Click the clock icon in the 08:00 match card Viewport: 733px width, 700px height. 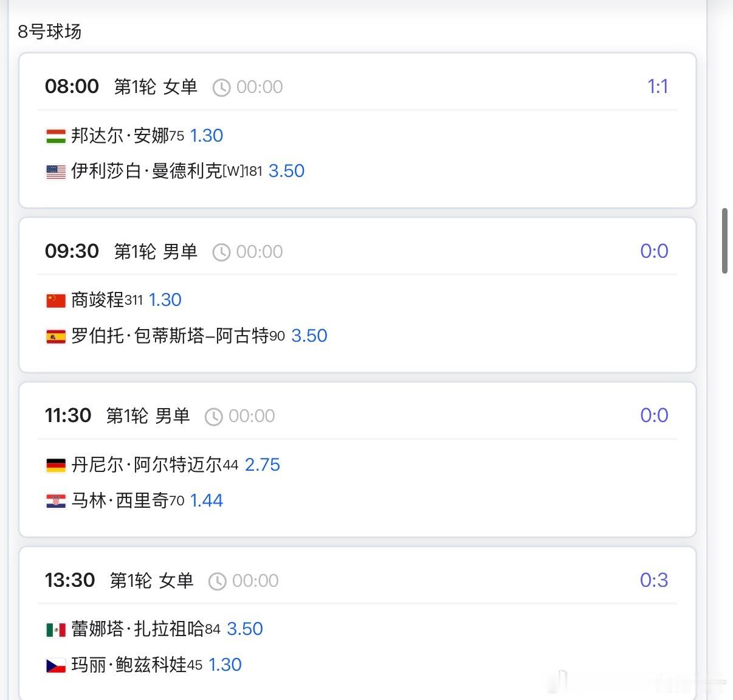click(x=221, y=87)
